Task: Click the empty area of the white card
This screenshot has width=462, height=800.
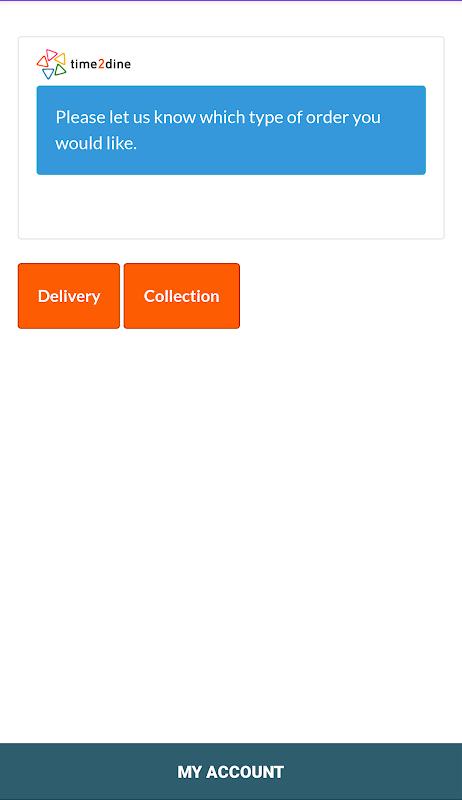Action: click(231, 206)
